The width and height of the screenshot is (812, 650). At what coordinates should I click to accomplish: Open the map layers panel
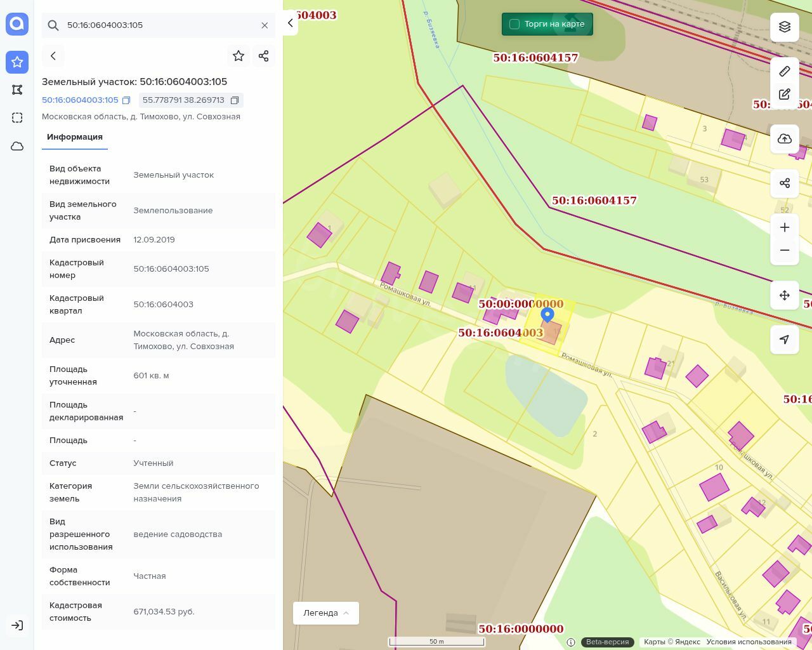tap(785, 27)
